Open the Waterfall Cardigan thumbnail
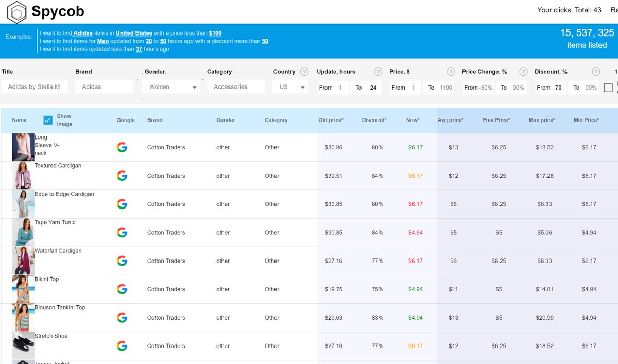 coord(23,261)
